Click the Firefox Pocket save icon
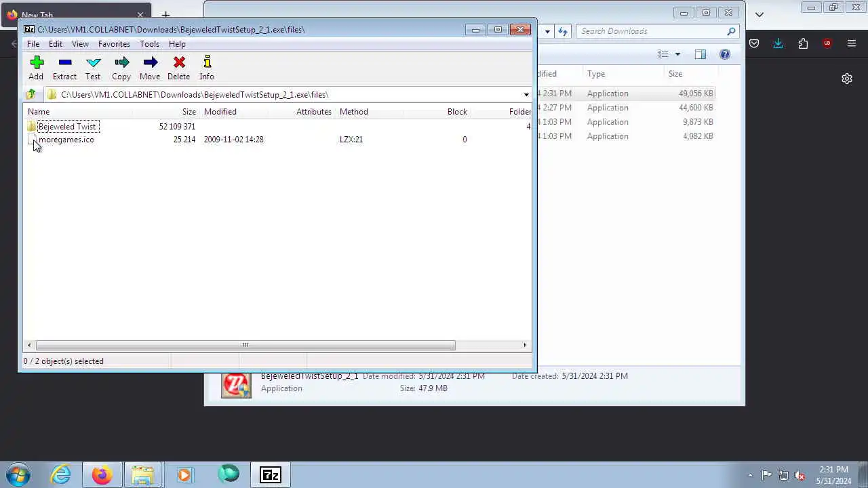 point(754,43)
